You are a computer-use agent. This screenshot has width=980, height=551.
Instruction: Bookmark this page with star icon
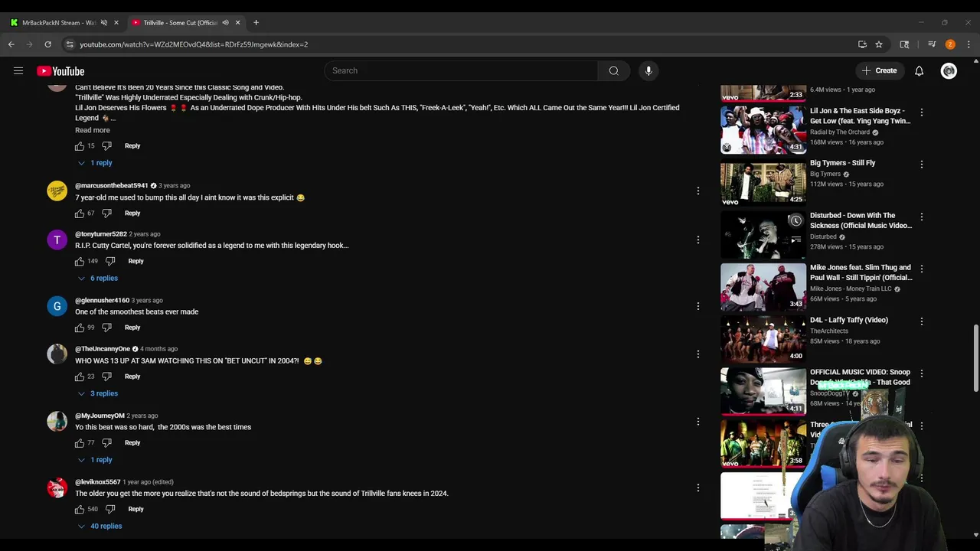pos(879,44)
